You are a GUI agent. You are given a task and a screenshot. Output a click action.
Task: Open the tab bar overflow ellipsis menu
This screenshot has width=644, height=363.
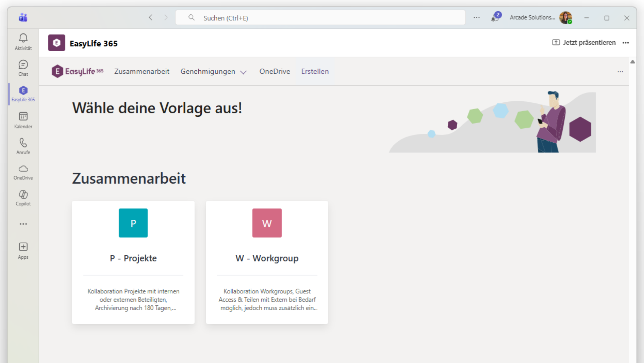[620, 72]
